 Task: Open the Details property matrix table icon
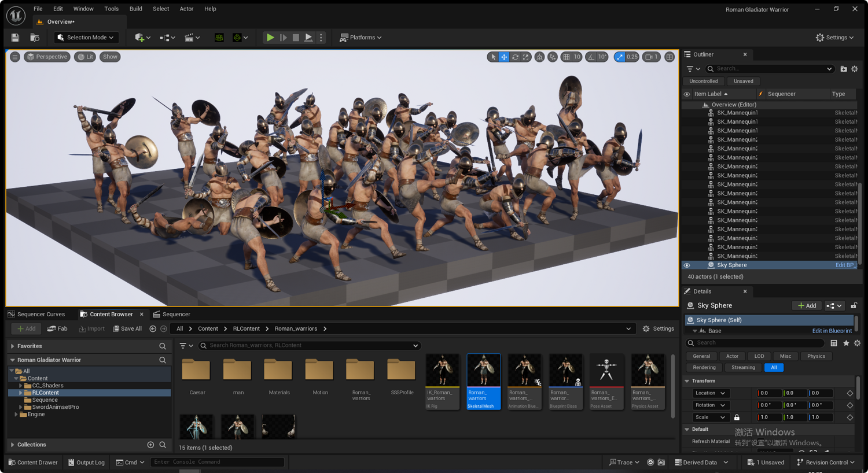834,343
